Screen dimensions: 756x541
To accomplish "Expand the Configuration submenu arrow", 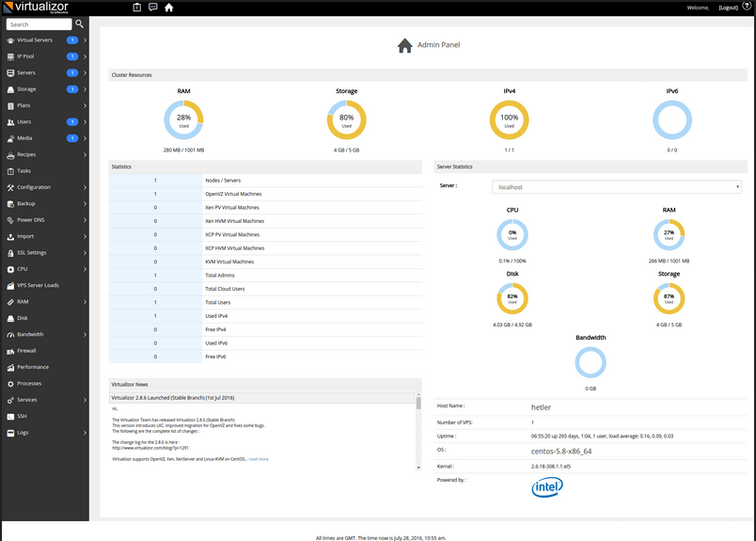I will coord(85,187).
